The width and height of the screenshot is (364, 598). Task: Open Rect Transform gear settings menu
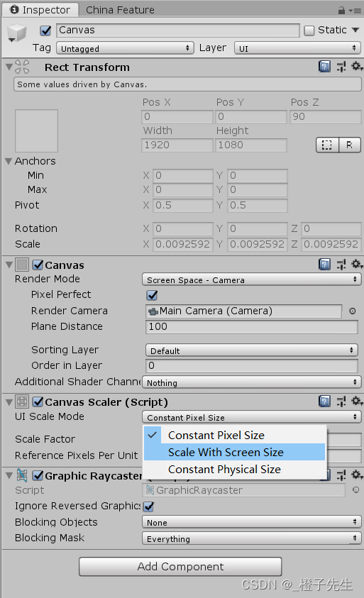357,67
